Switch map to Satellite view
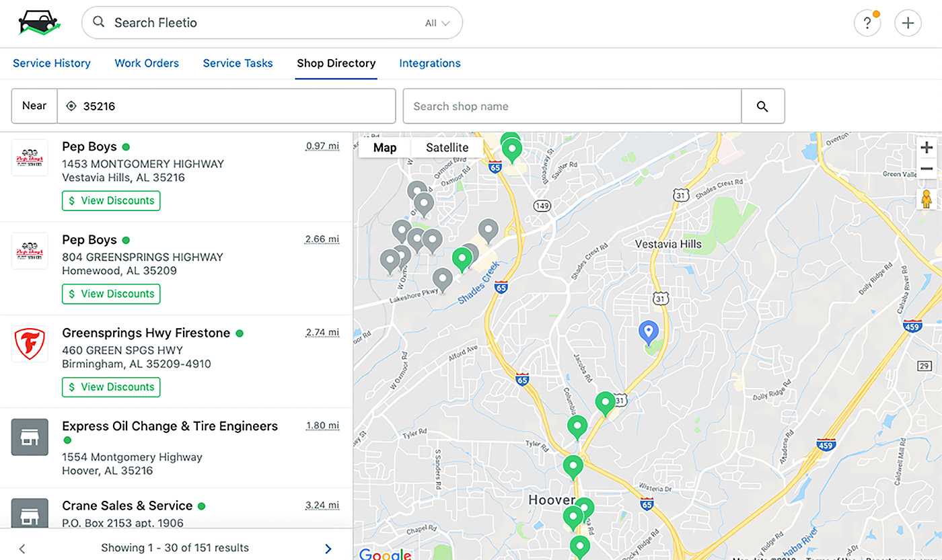The width and height of the screenshot is (942, 560). (x=447, y=148)
